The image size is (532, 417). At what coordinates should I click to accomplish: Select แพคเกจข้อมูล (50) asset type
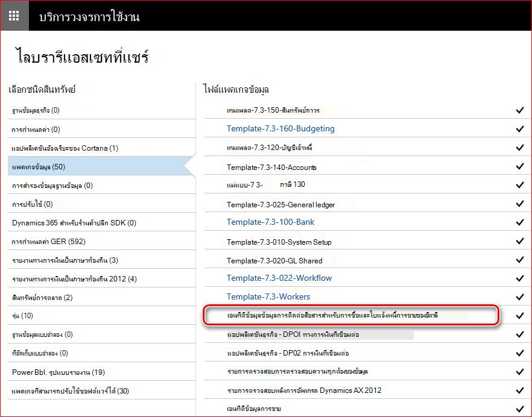102,167
